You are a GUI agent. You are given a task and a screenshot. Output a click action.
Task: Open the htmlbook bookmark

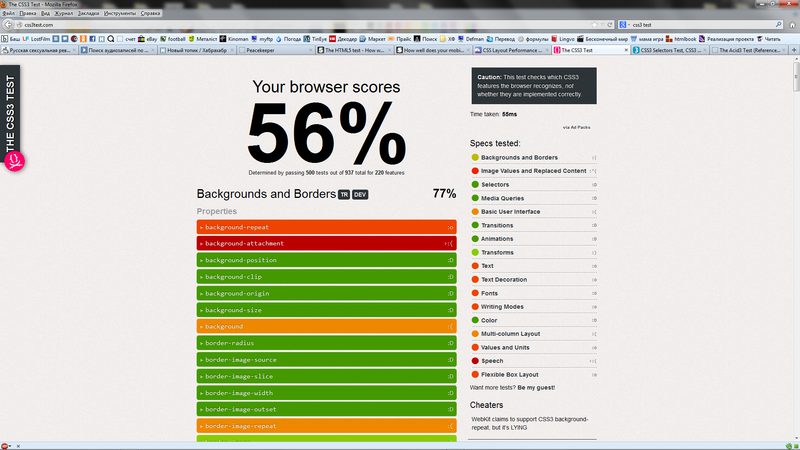[x=681, y=39]
